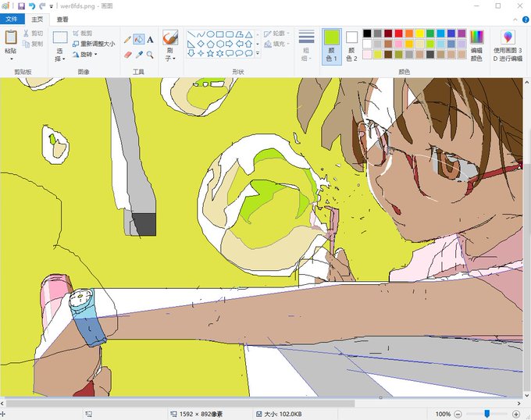Pick the purple color swatch

tap(462, 33)
